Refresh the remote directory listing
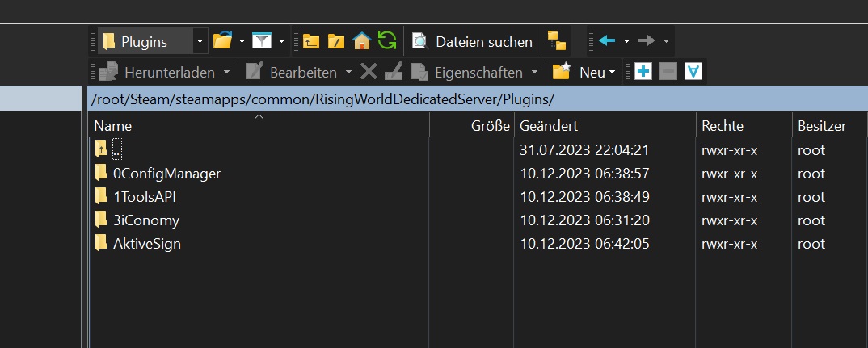The image size is (868, 348). (387, 40)
